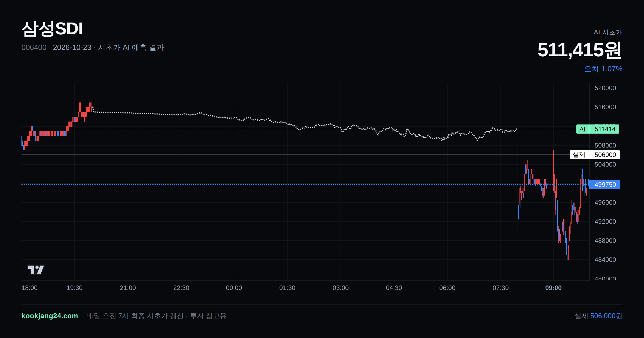Click the AI 시초가 label
644x338 pixels.
point(608,32)
